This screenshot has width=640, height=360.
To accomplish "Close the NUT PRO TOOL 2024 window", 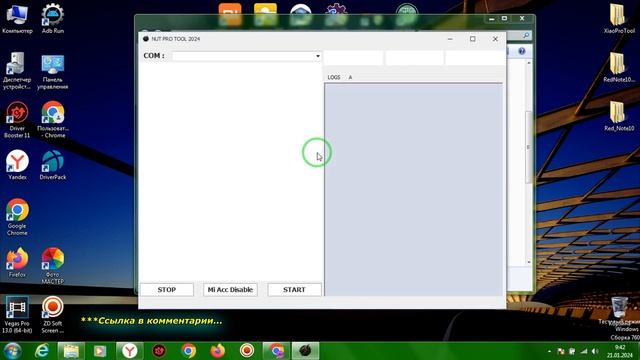I will (x=495, y=39).
